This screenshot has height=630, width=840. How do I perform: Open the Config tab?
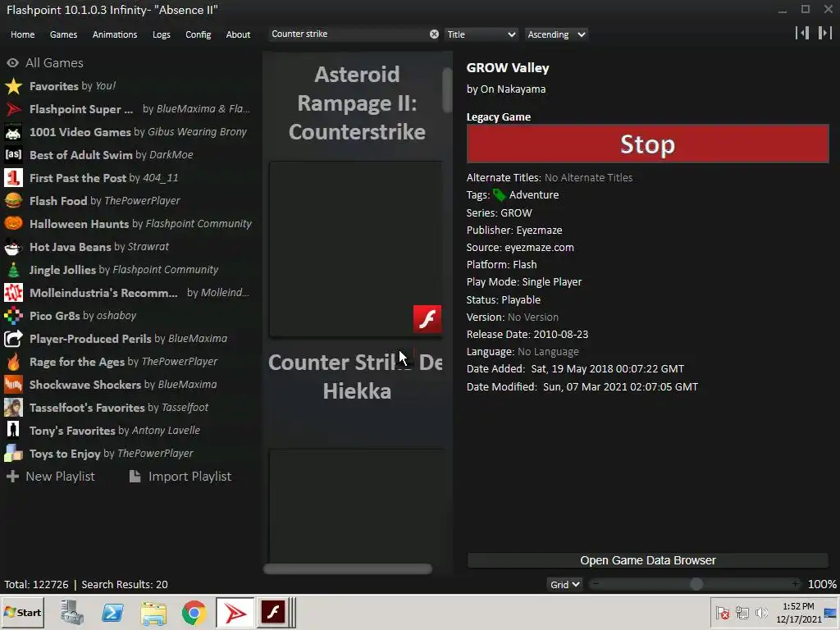pyautogui.click(x=199, y=34)
